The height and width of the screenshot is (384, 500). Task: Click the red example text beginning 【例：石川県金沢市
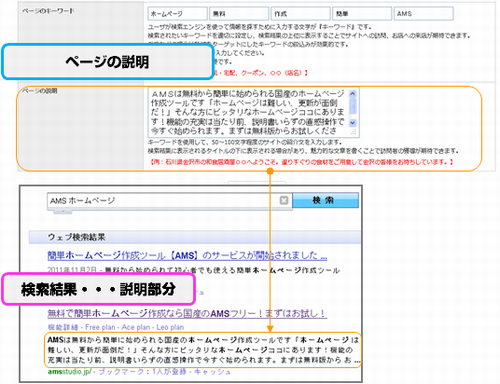(302, 162)
